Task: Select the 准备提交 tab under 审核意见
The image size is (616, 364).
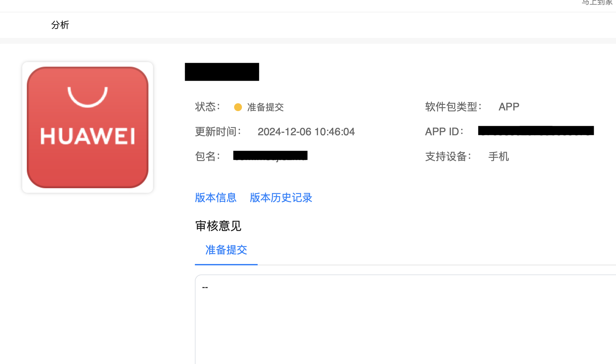Action: (226, 250)
